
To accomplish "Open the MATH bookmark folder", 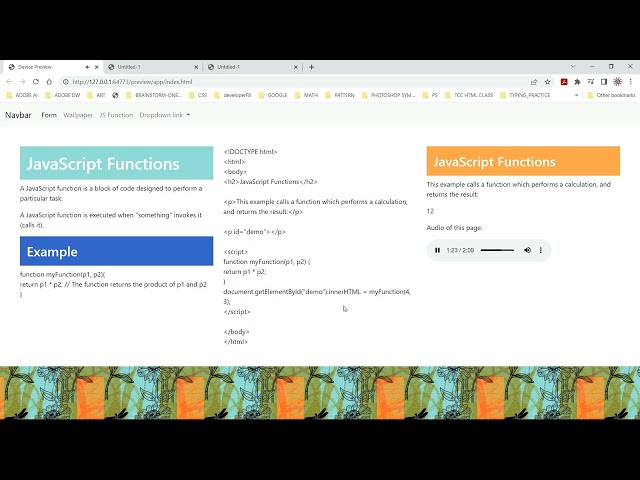I will (x=306, y=95).
